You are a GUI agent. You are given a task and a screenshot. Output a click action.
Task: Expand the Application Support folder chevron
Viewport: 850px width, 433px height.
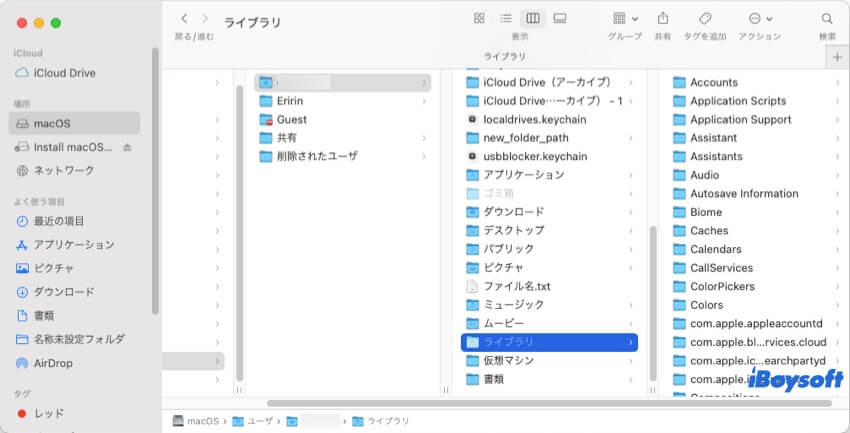[x=836, y=120]
